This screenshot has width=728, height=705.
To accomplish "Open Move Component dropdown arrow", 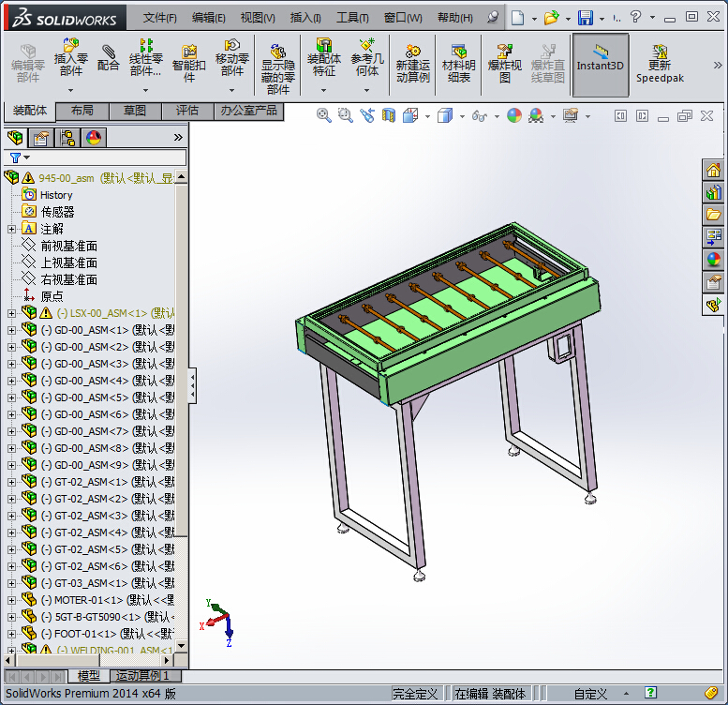I will point(231,90).
